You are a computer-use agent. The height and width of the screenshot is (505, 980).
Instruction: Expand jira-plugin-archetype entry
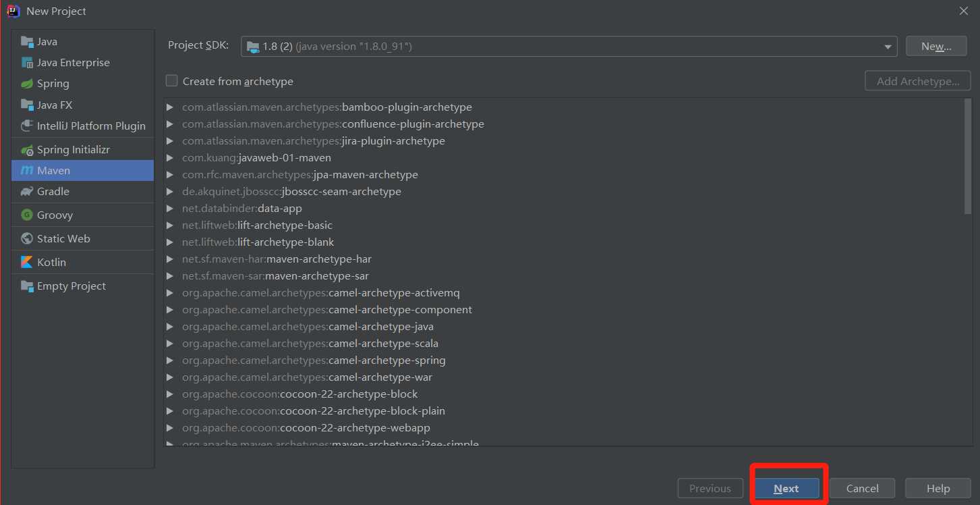pyautogui.click(x=170, y=141)
